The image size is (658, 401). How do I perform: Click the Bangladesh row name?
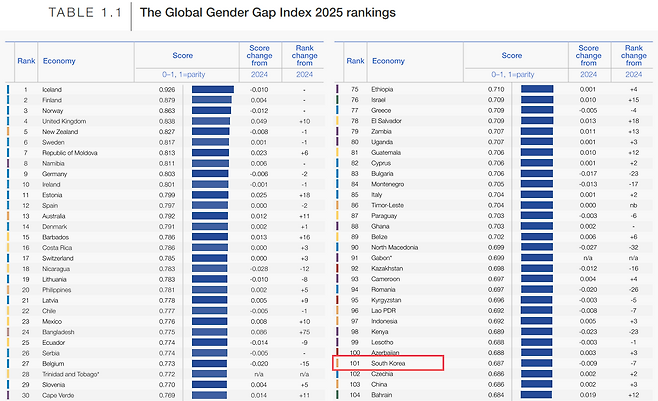[x=58, y=332]
